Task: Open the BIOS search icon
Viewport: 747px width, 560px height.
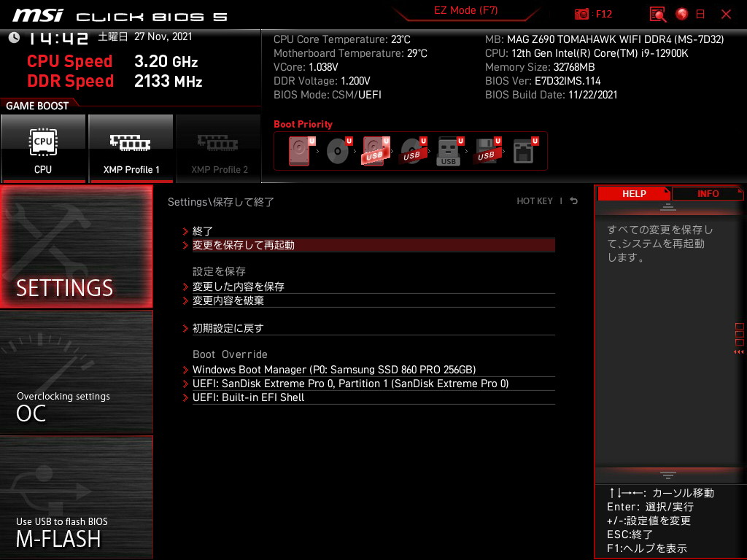Action: click(x=658, y=14)
